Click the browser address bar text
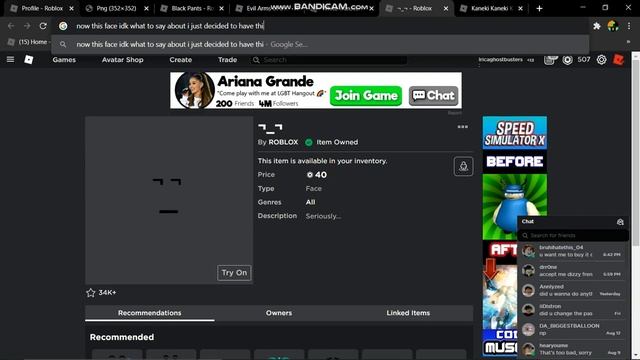This screenshot has width=640, height=360. 170,26
